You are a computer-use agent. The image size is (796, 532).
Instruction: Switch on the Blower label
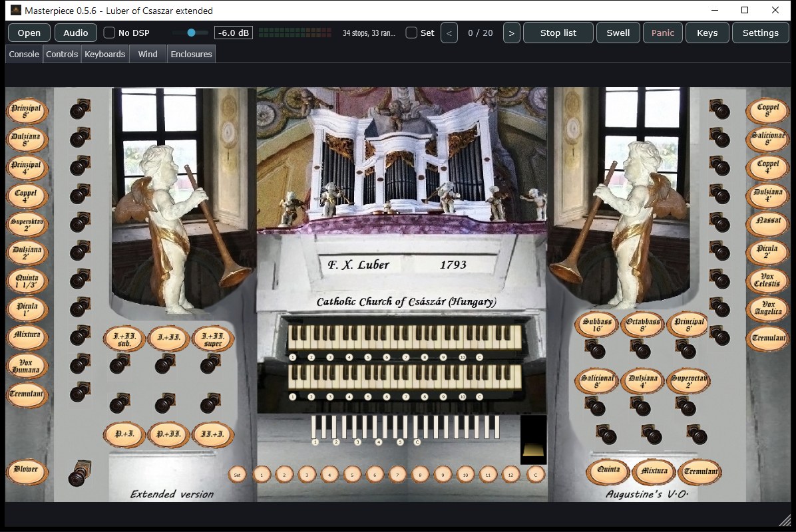(27, 471)
